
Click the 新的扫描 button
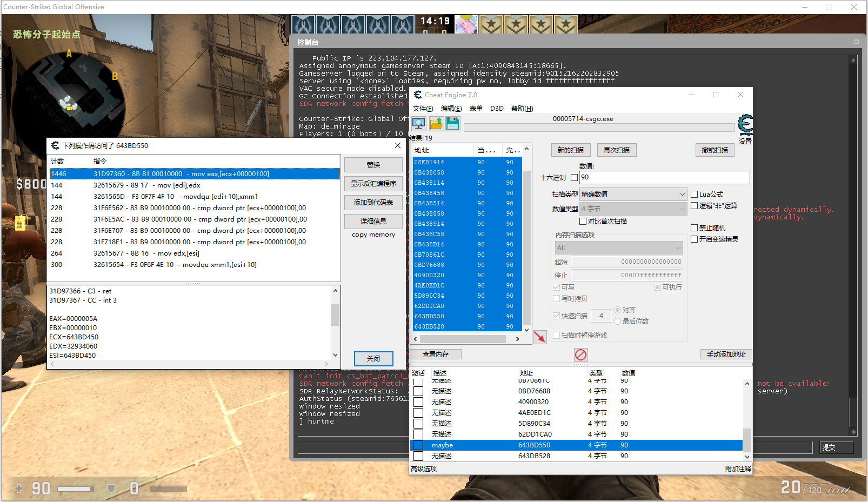[x=571, y=150]
